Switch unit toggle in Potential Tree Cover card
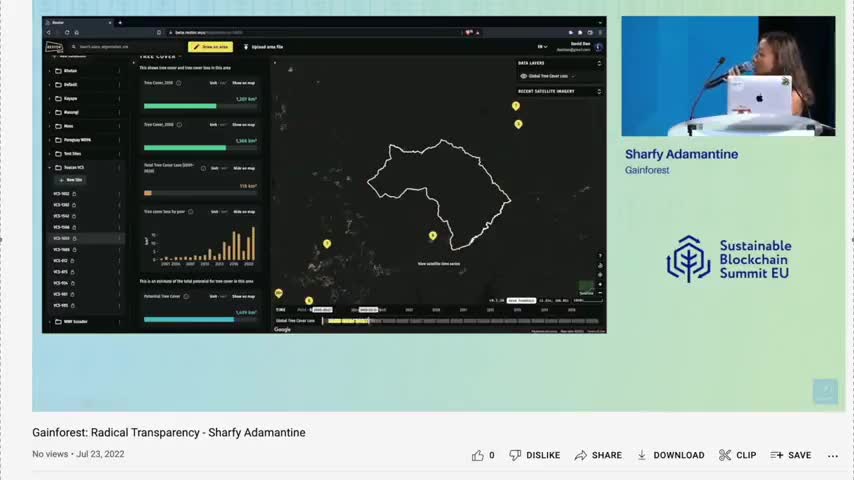Viewport: 854px width, 480px height. pyautogui.click(x=218, y=296)
